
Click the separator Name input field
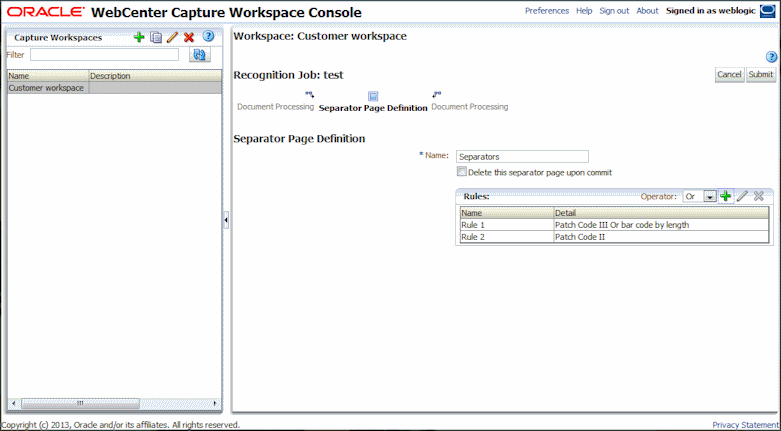click(522, 156)
